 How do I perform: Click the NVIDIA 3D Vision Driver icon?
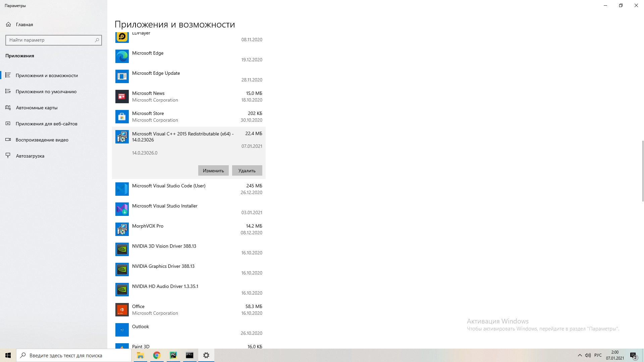click(x=122, y=249)
